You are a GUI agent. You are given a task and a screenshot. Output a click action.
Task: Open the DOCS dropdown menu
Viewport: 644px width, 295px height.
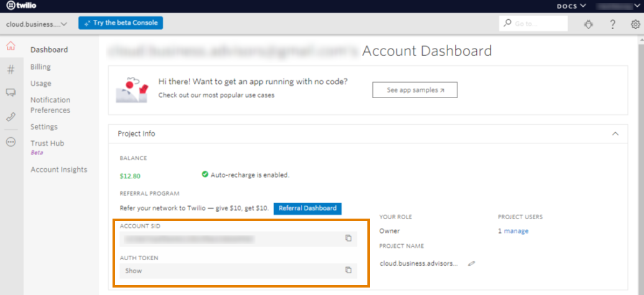(x=571, y=6)
